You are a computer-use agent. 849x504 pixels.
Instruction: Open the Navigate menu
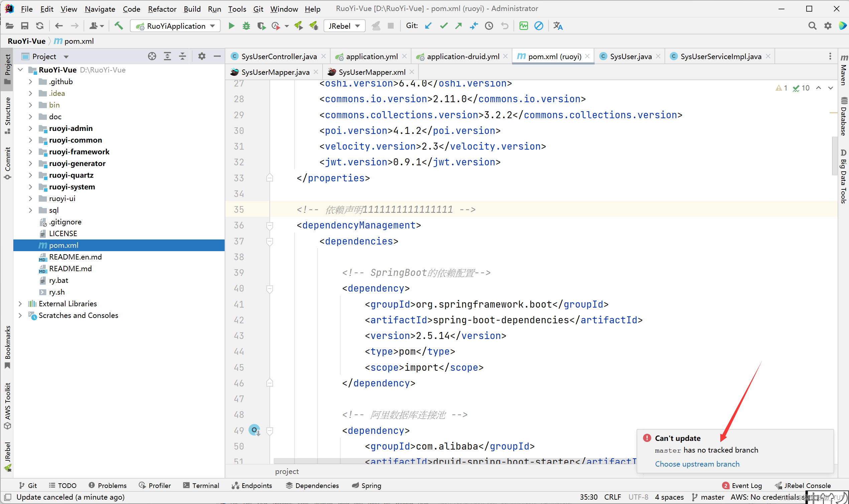[100, 9]
